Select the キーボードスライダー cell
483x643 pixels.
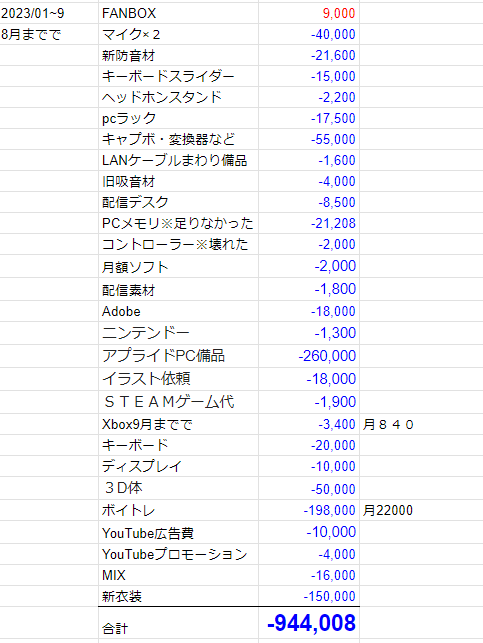tap(178, 76)
